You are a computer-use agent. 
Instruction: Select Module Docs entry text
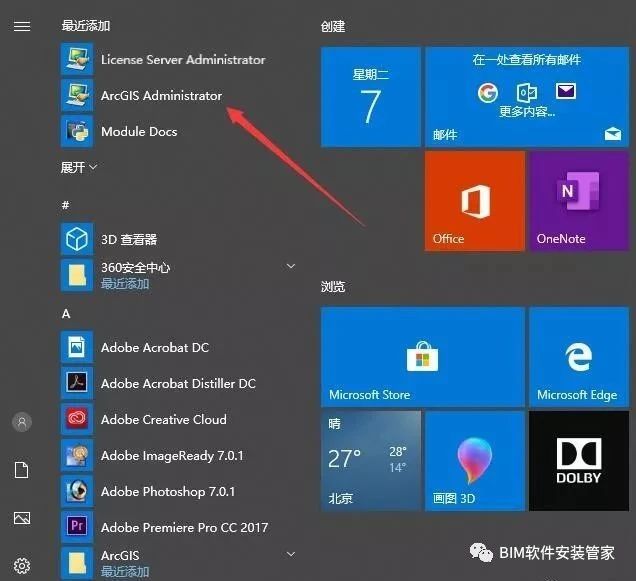pyautogui.click(x=139, y=131)
